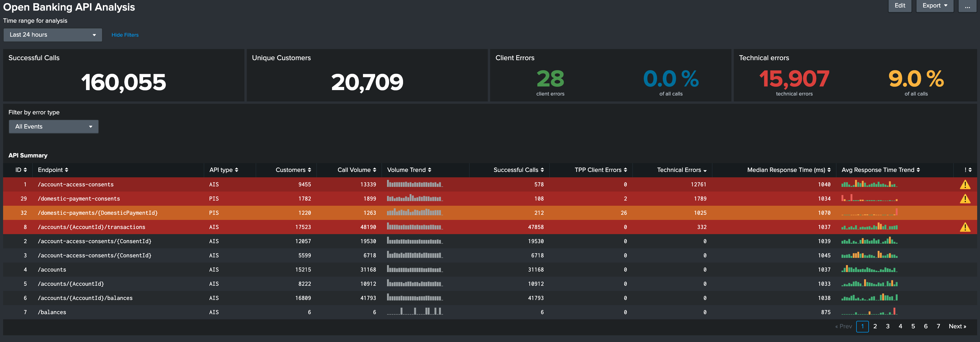Image resolution: width=980 pixels, height=342 pixels.
Task: Click warning icon on /domestic-payment-consents row
Action: [965, 199]
